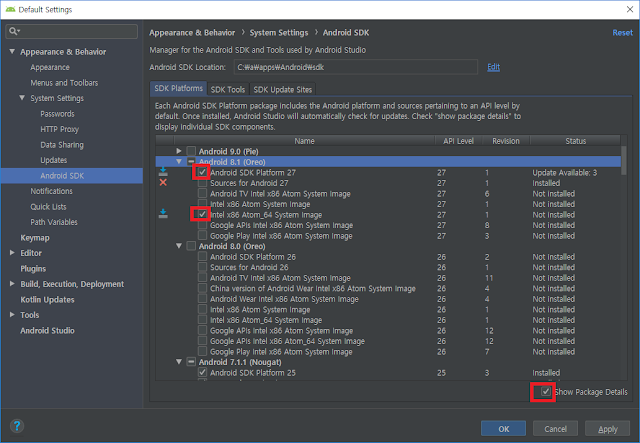
Task: Toggle Show Package Details checkbox
Action: (x=545, y=392)
